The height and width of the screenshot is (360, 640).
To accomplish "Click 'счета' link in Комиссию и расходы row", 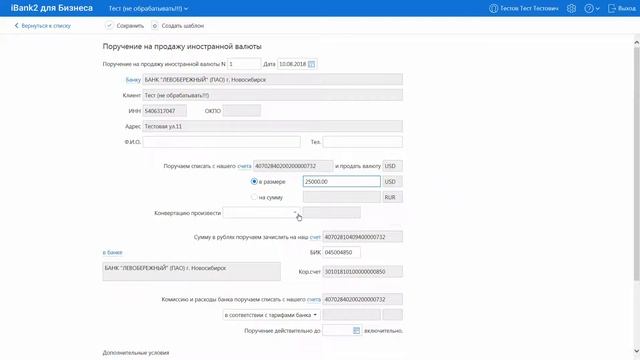I will [x=313, y=299].
